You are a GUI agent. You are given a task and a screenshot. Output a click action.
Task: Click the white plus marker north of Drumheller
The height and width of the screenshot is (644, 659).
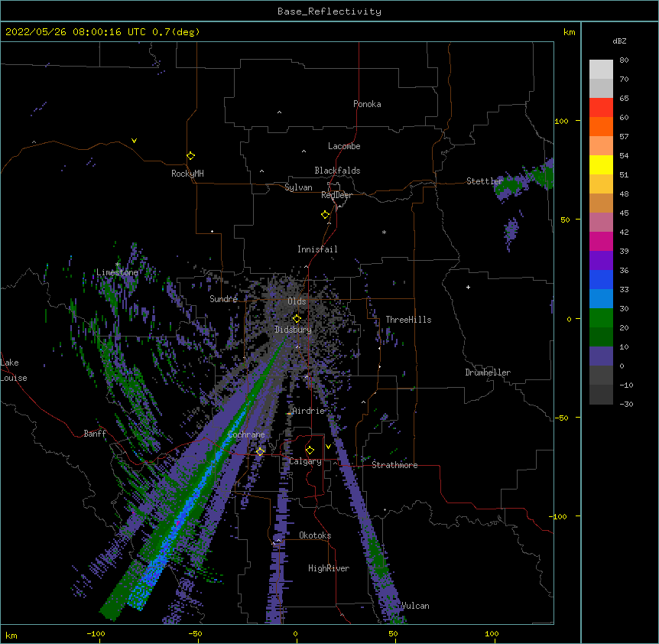pyautogui.click(x=468, y=287)
